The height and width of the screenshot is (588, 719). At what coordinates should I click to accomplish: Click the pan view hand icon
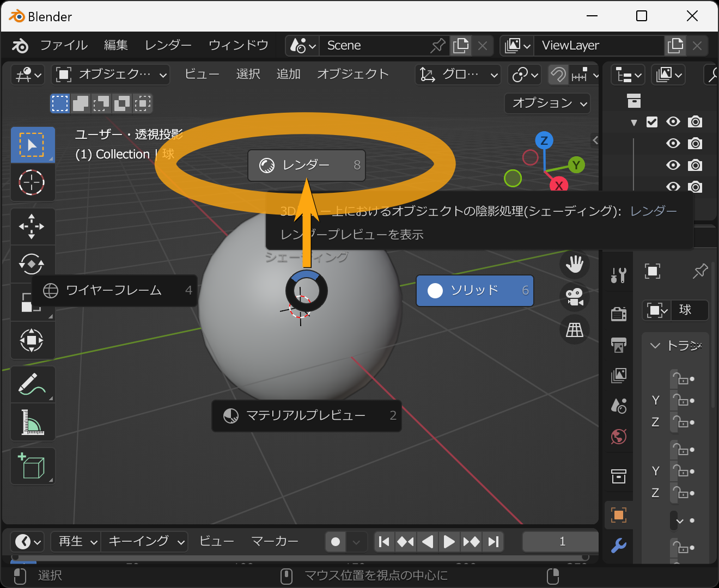[575, 265]
